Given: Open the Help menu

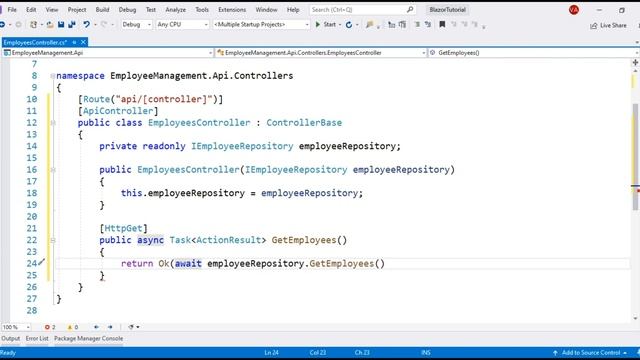Looking at the screenshot, I should click(293, 9).
